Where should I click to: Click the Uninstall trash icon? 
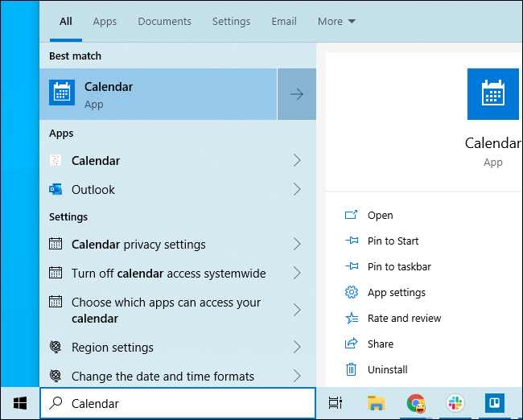[351, 369]
